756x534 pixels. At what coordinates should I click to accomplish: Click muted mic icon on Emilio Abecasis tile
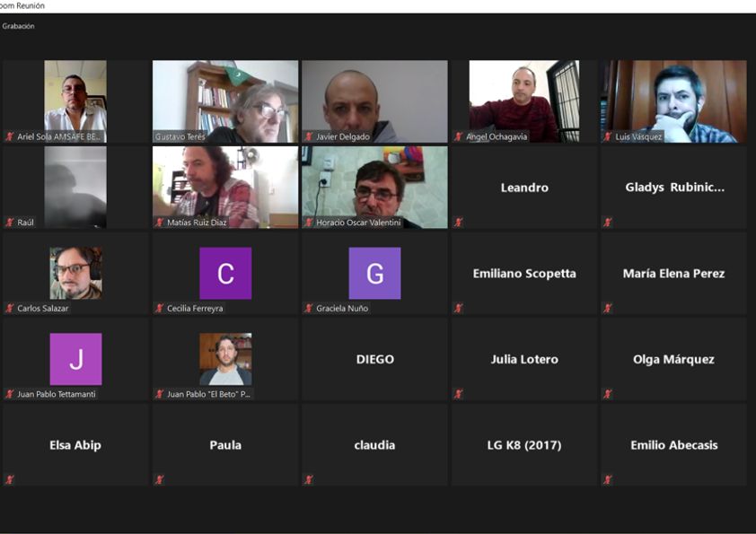(608, 479)
